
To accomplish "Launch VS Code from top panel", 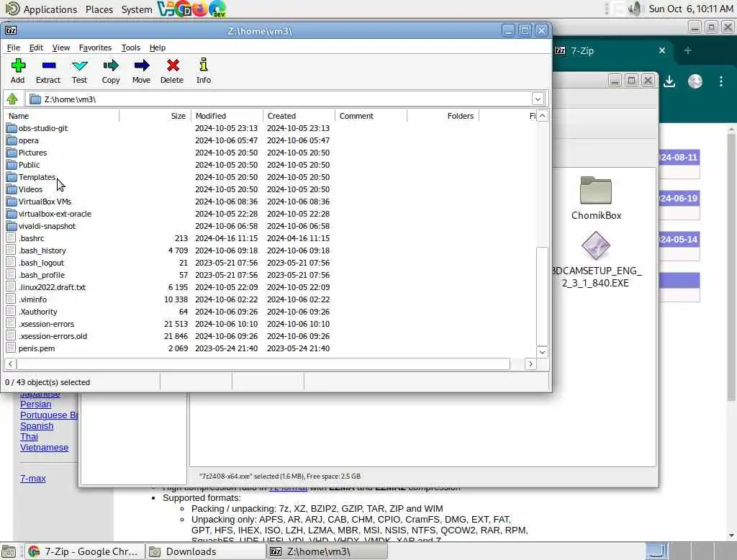I will click(166, 9).
